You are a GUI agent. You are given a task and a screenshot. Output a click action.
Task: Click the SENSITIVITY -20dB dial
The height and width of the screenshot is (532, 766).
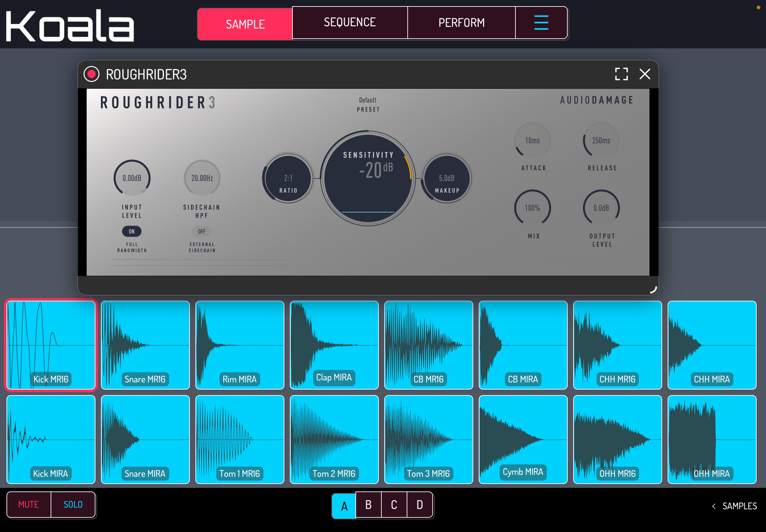[x=368, y=178]
